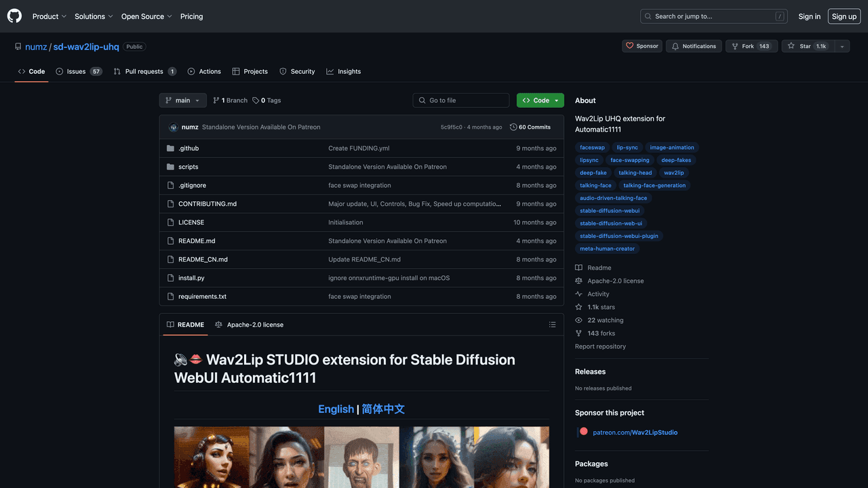Open the 60 Commits history link
868x488 pixels.
530,127
